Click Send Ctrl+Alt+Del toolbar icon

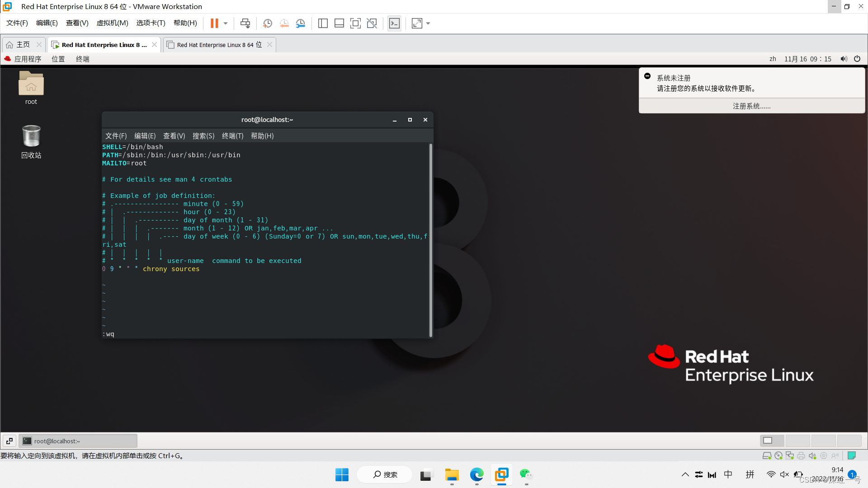point(245,23)
